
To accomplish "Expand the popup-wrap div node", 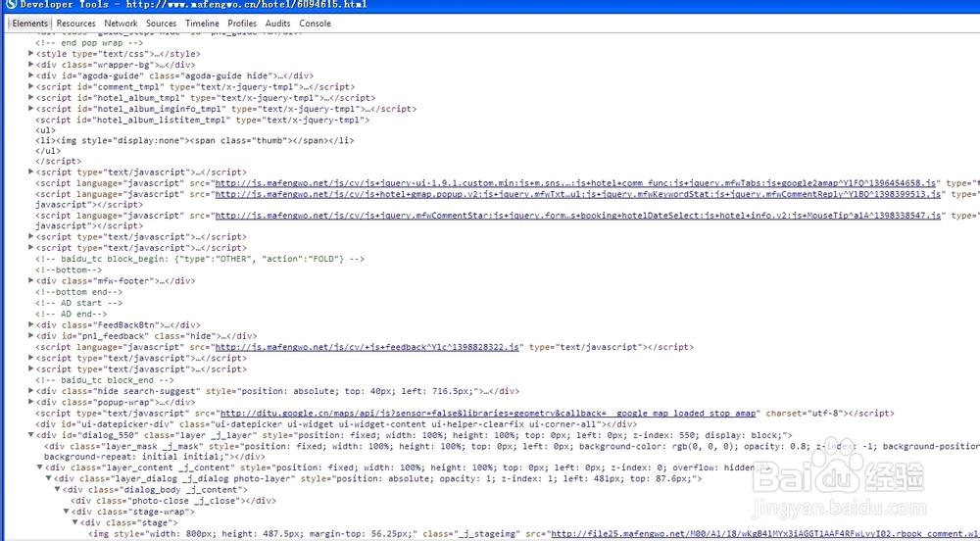I will (30, 402).
